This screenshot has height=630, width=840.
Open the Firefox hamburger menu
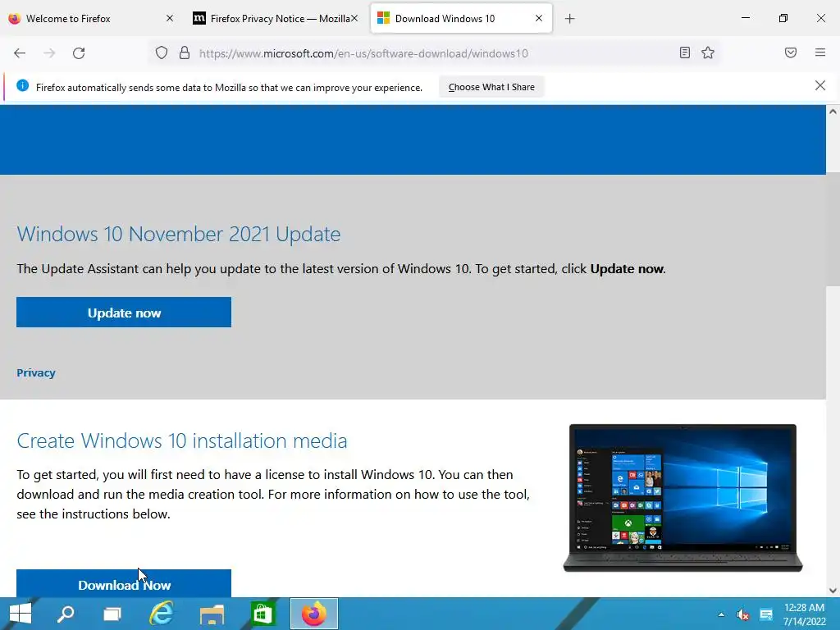coord(820,52)
